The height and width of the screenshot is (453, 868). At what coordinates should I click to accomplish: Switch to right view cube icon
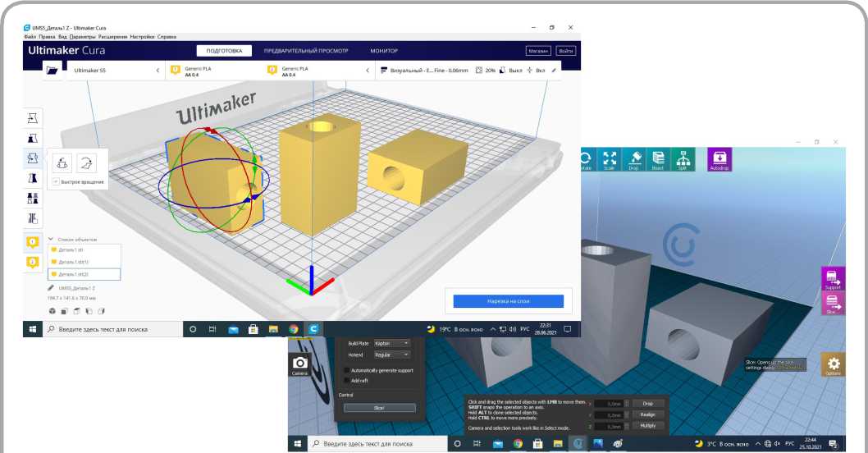tap(101, 311)
